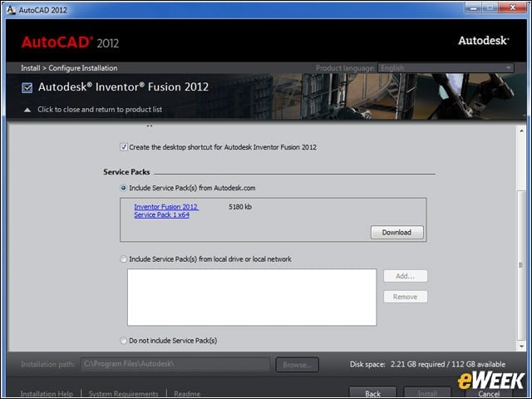Click the 'Install > Configure Installation' breadcrumb
Viewport: 532px width, 399px height.
[69, 68]
